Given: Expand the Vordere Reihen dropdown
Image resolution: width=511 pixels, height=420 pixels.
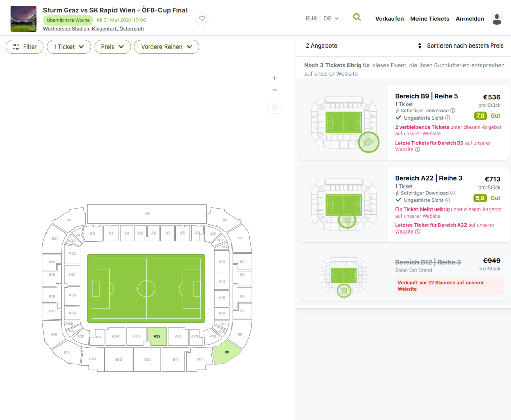Looking at the screenshot, I should click(x=166, y=46).
